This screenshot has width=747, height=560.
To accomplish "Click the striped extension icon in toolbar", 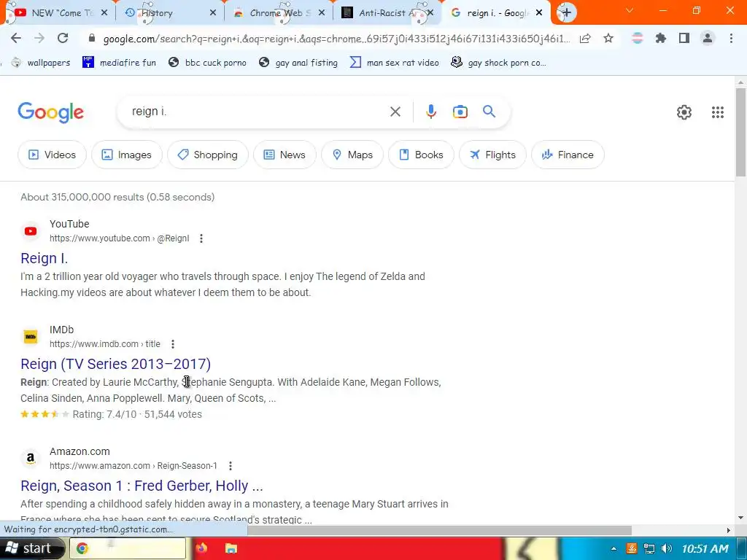I will coord(638,38).
